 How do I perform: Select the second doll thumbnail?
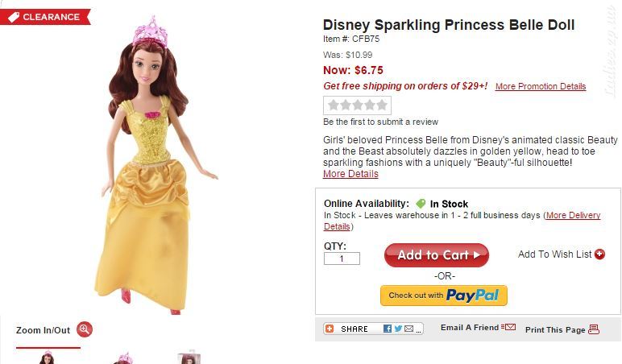point(124,358)
